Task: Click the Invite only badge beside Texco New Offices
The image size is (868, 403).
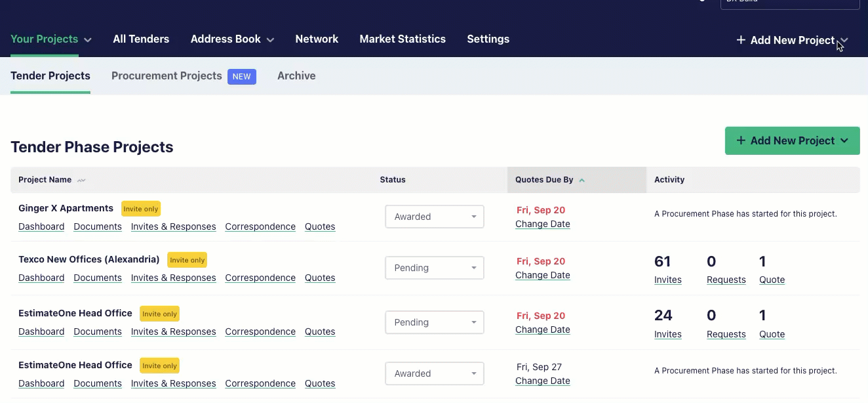Action: (x=187, y=261)
